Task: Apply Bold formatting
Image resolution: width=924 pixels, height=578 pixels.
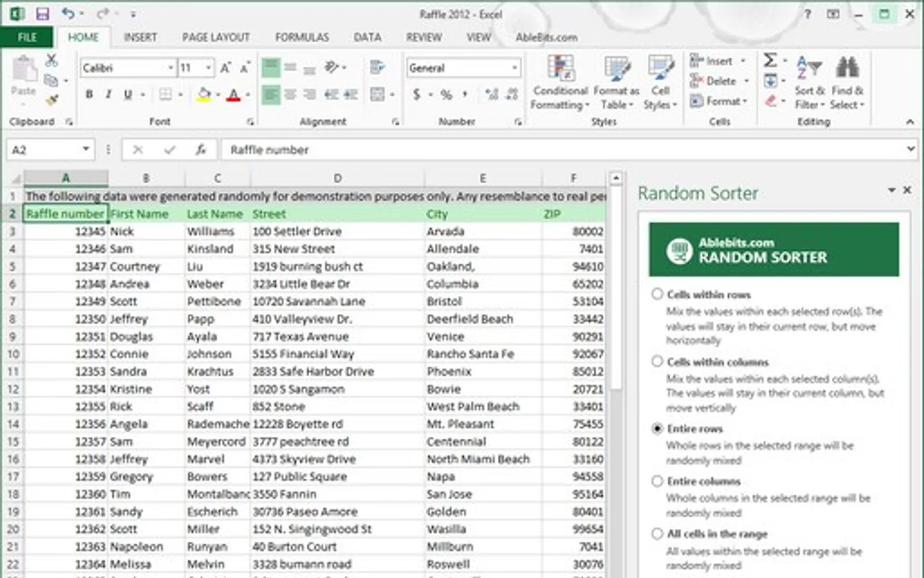Action: [x=89, y=94]
